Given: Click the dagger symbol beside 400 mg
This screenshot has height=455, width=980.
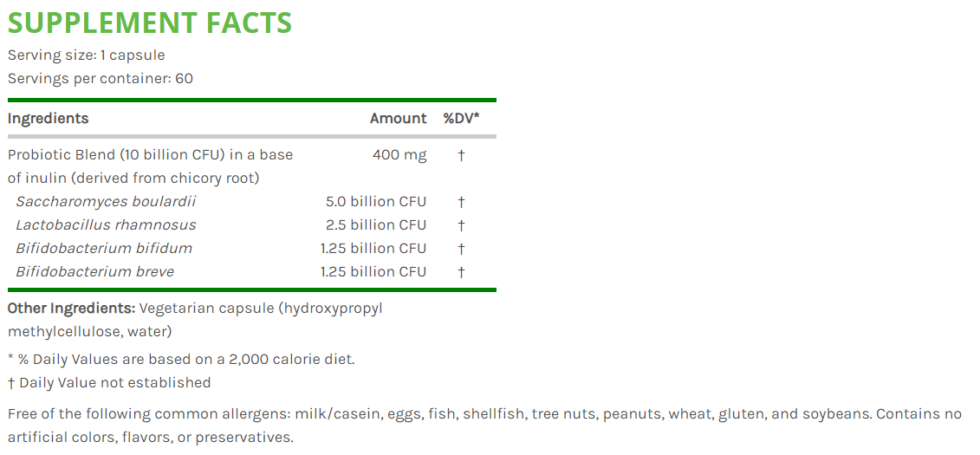Looking at the screenshot, I should [x=461, y=155].
